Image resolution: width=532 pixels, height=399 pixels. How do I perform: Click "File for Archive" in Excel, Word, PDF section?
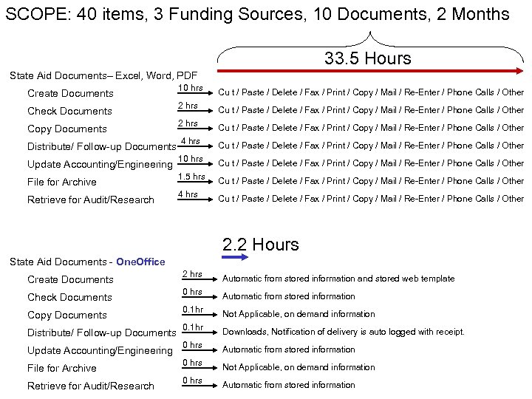(x=62, y=182)
